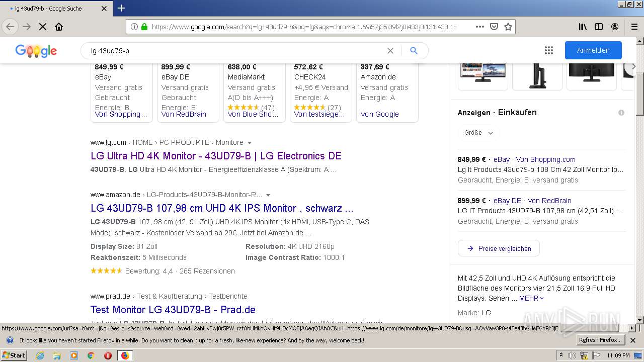The width and height of the screenshot is (644, 362).
Task: Click the blue search magnifier button
Action: [414, 51]
